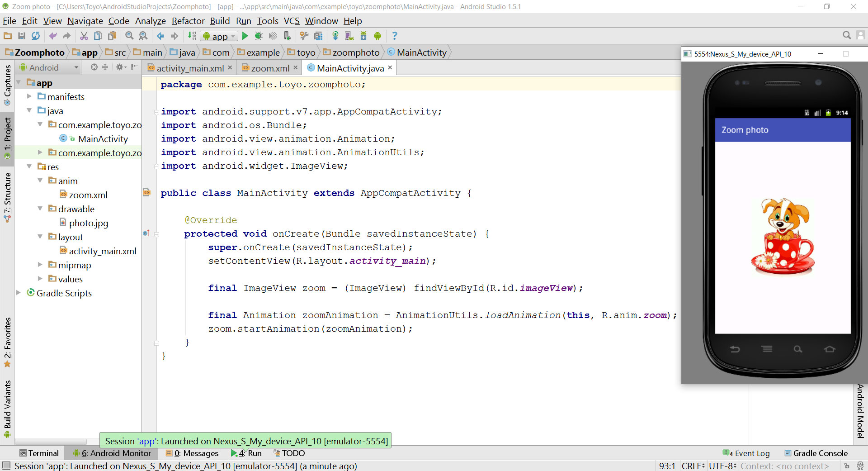Open the Refactor menu
This screenshot has height=471, width=868.
(188, 21)
